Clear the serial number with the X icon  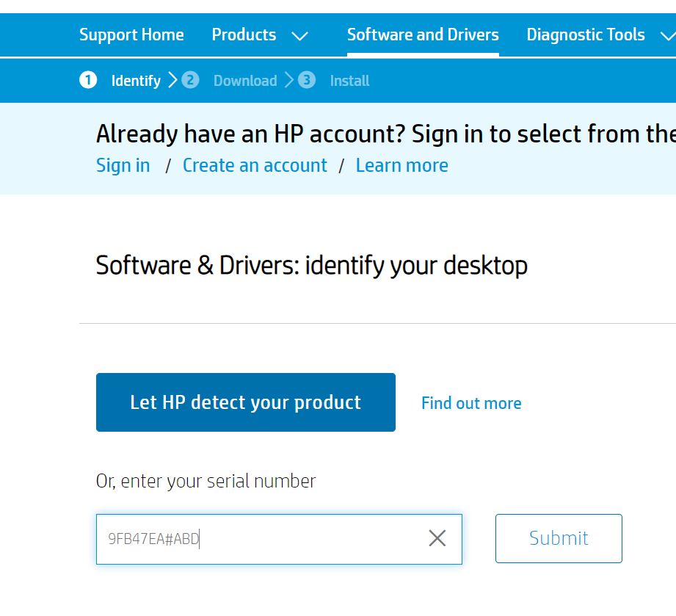(x=437, y=538)
